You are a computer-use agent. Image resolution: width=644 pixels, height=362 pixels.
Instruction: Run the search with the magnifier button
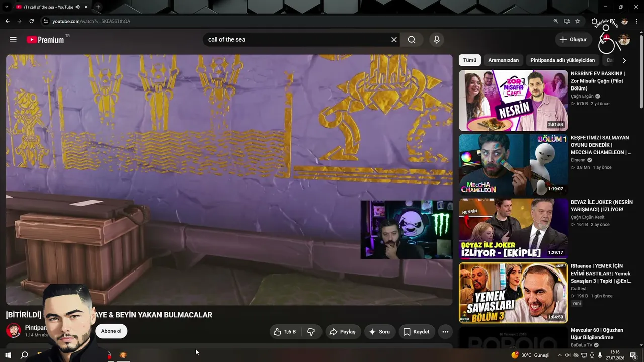point(412,40)
